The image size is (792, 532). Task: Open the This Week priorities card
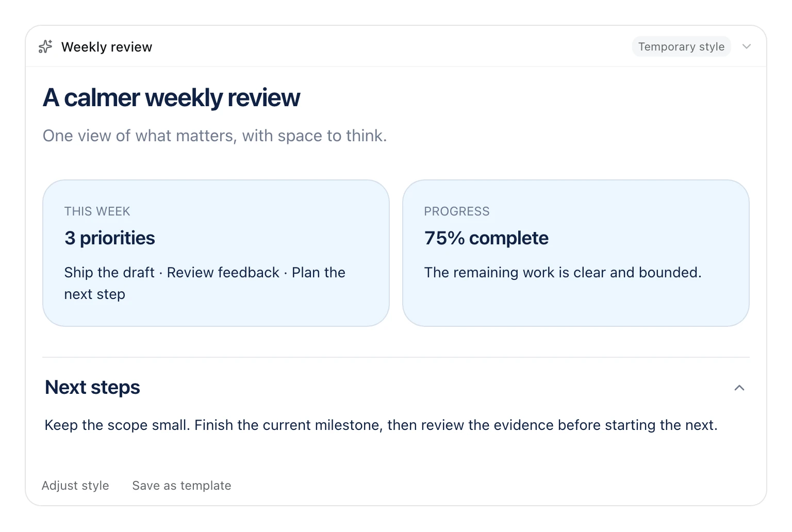click(216, 253)
